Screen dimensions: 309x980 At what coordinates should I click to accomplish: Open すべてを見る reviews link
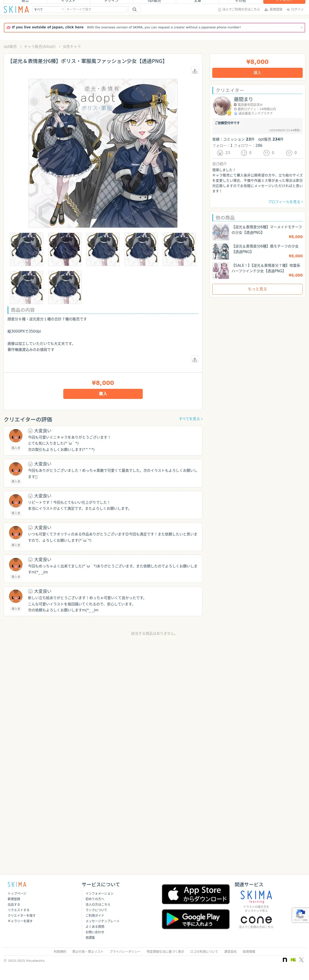coord(191,419)
